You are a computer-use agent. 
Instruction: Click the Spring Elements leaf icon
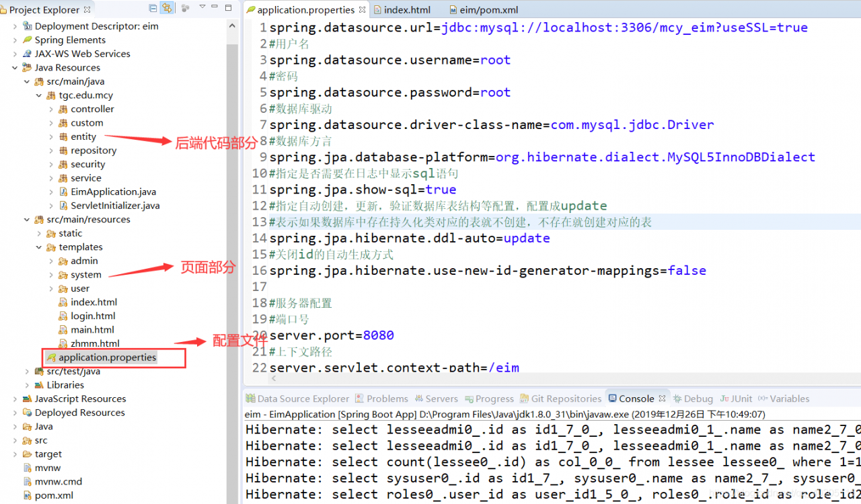[27, 40]
